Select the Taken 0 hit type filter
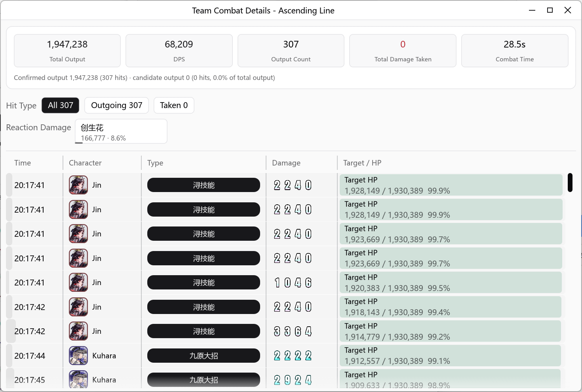Viewport: 582px width, 392px height. (174, 105)
